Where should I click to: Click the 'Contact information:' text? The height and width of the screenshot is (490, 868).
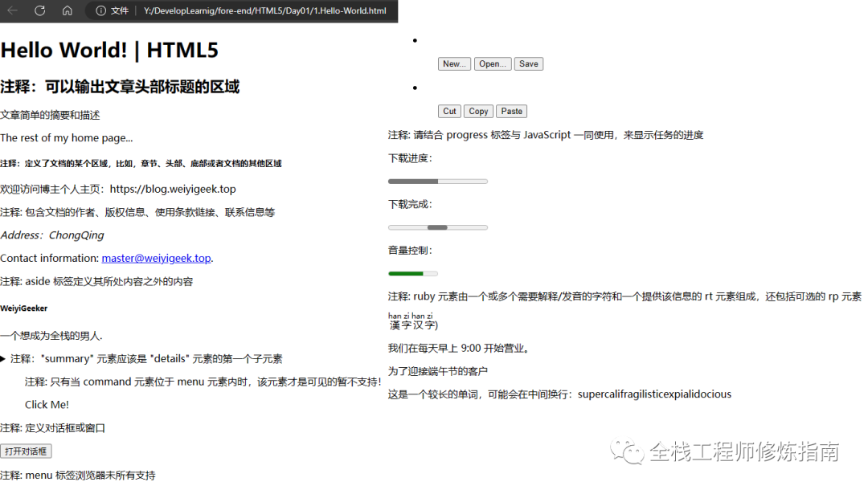(x=50, y=259)
